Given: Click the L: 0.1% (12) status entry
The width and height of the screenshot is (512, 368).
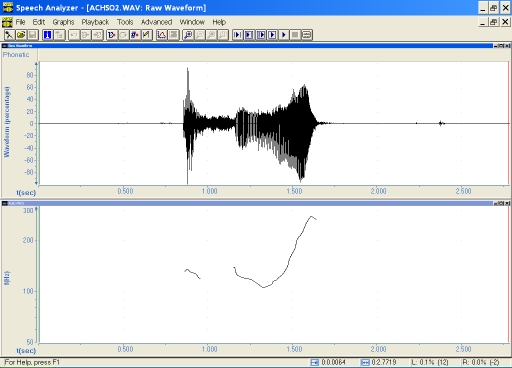Looking at the screenshot, I should (x=430, y=362).
